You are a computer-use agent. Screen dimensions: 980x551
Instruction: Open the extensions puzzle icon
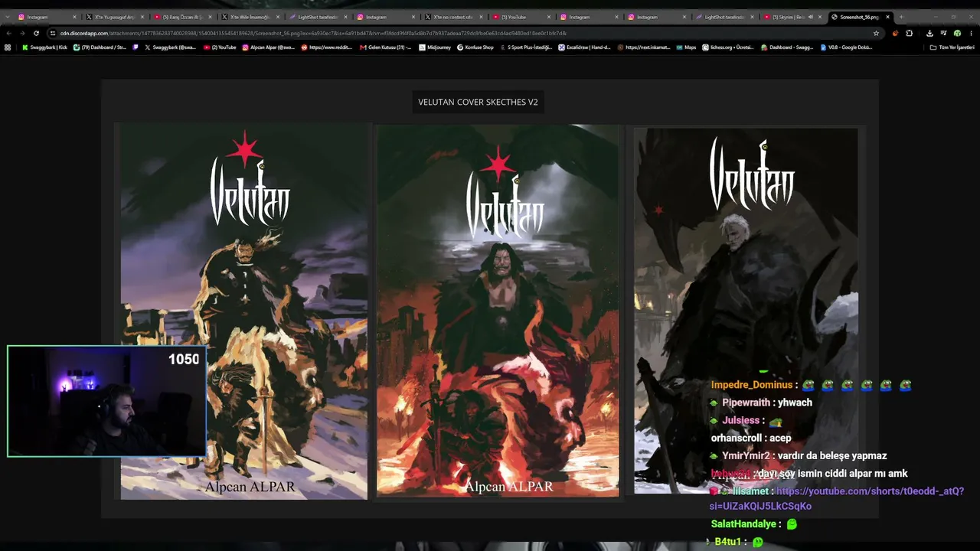[909, 33]
